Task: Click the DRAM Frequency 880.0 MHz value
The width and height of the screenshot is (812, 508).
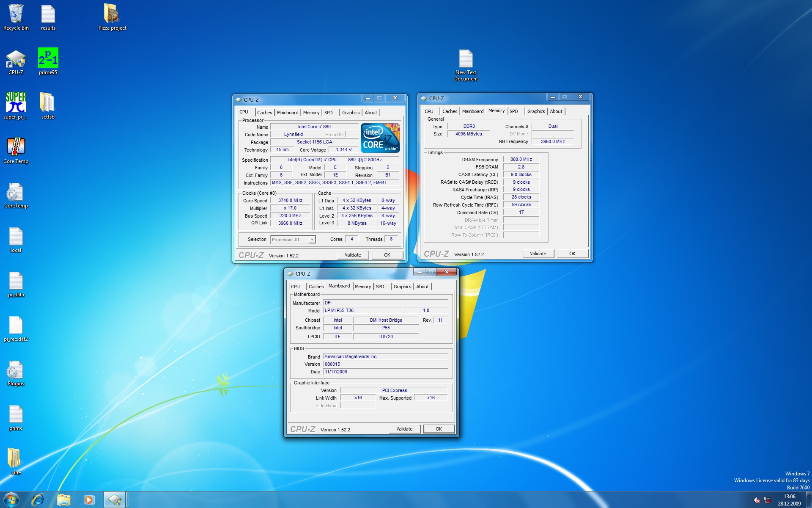Action: [x=521, y=160]
